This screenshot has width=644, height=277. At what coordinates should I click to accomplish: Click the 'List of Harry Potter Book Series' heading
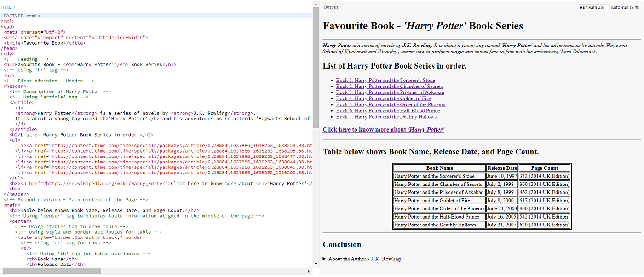394,66
